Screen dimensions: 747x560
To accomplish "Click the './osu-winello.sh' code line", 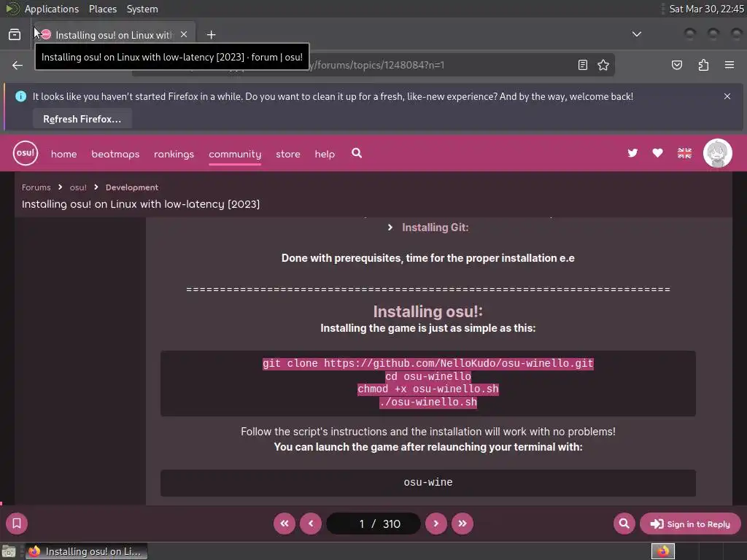I will [427, 402].
